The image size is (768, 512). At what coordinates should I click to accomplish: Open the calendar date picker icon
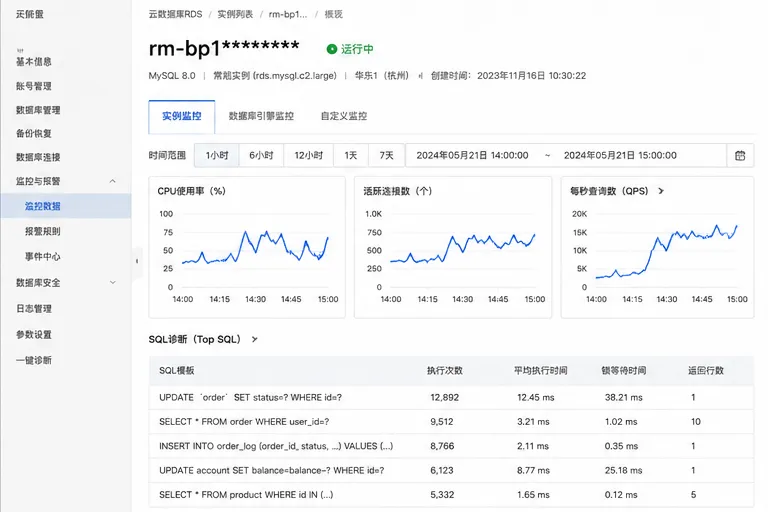740,155
